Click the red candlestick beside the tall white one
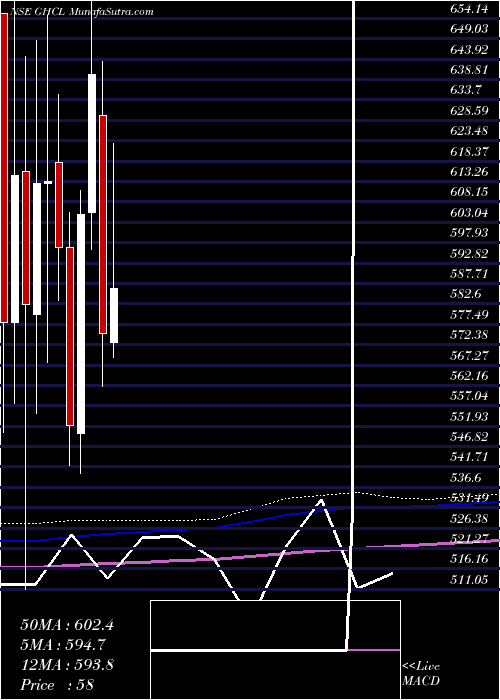The image size is (500, 700). click(x=103, y=224)
